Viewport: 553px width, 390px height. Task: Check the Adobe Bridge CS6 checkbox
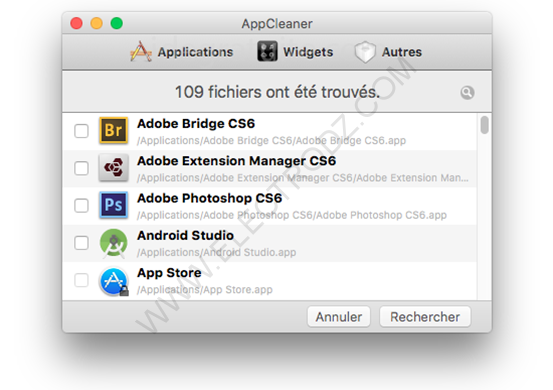point(81,131)
